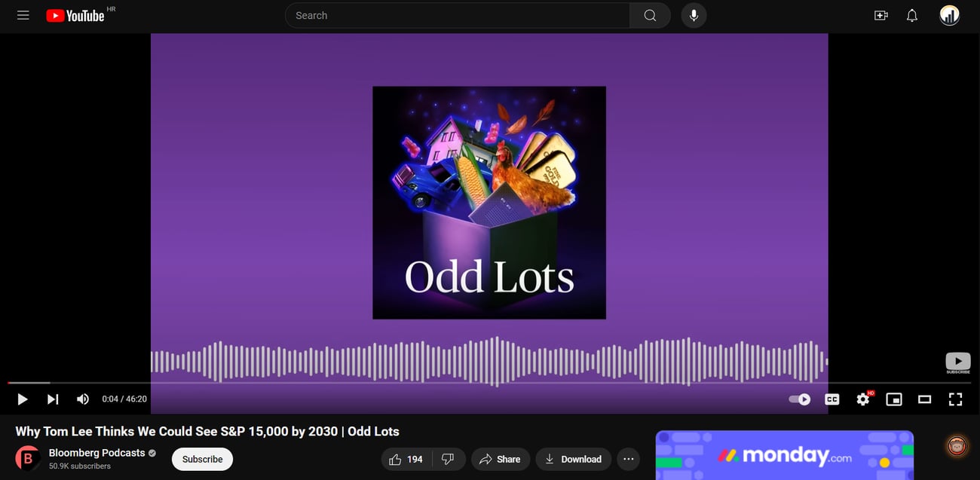Switch to theater mode
The image size is (980, 480).
(925, 399)
